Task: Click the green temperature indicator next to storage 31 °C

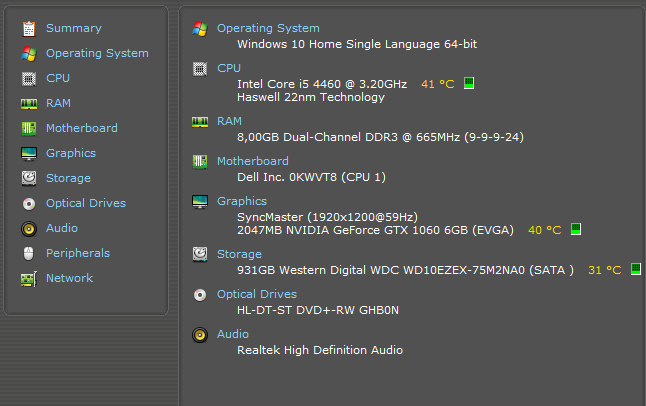Action: 636,269
